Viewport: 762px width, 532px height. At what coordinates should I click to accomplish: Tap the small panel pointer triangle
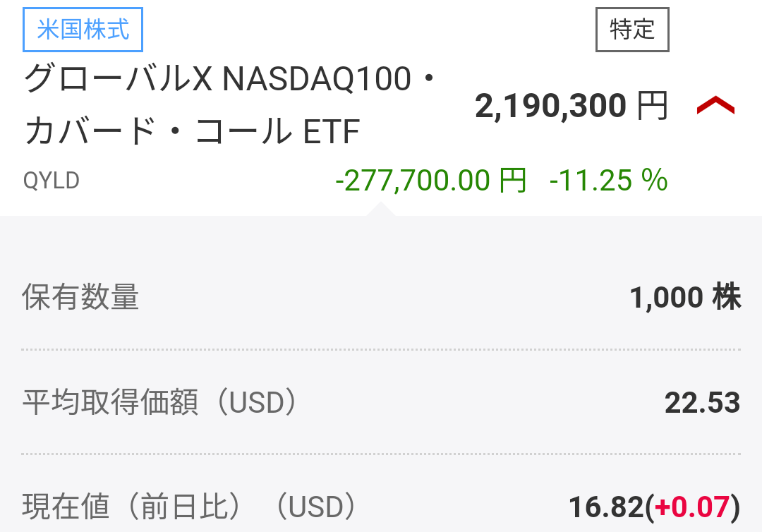point(380,209)
